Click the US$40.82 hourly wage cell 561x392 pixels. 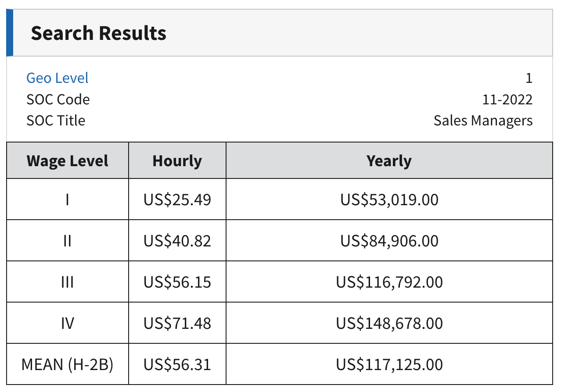point(177,240)
